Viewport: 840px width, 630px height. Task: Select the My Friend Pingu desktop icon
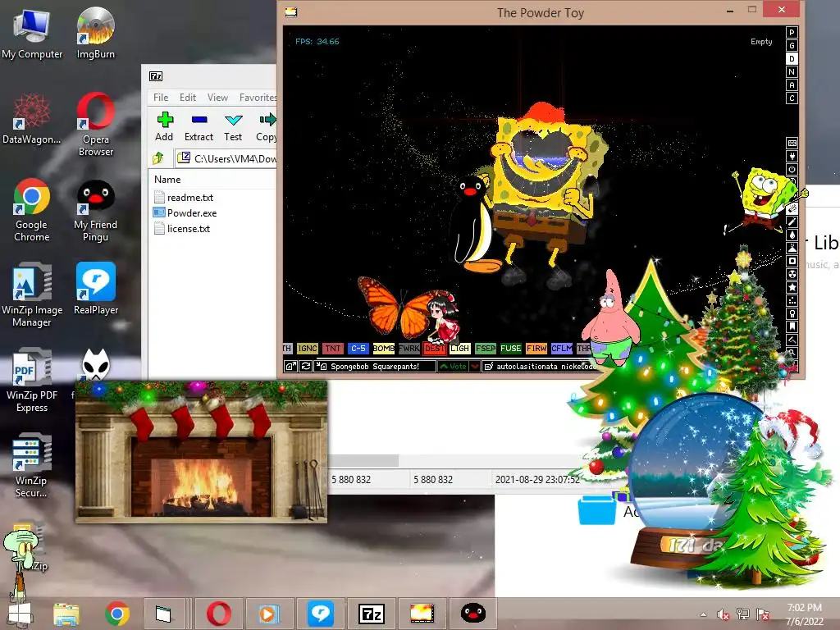[x=95, y=211]
